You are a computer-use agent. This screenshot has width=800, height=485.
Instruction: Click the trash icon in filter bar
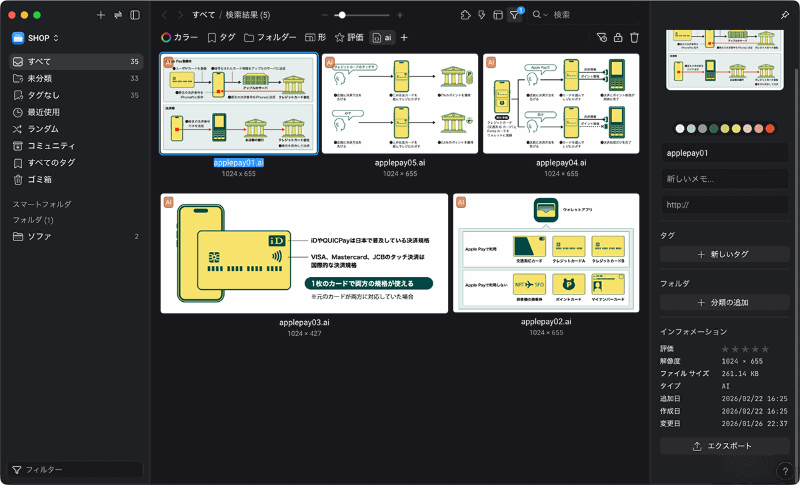coord(634,37)
